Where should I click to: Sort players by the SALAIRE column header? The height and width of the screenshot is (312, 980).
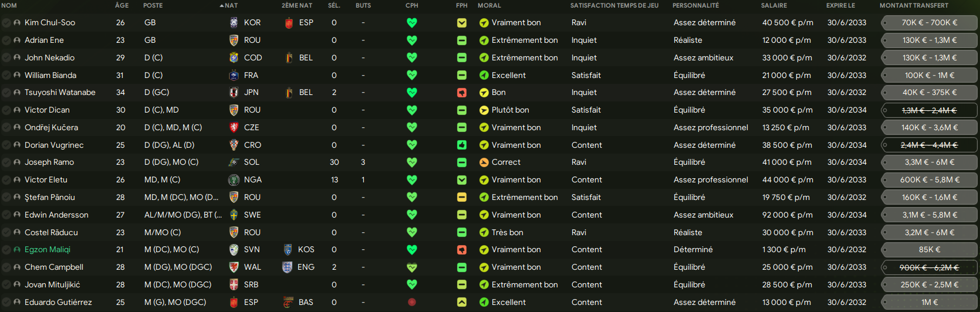pyautogui.click(x=774, y=5)
